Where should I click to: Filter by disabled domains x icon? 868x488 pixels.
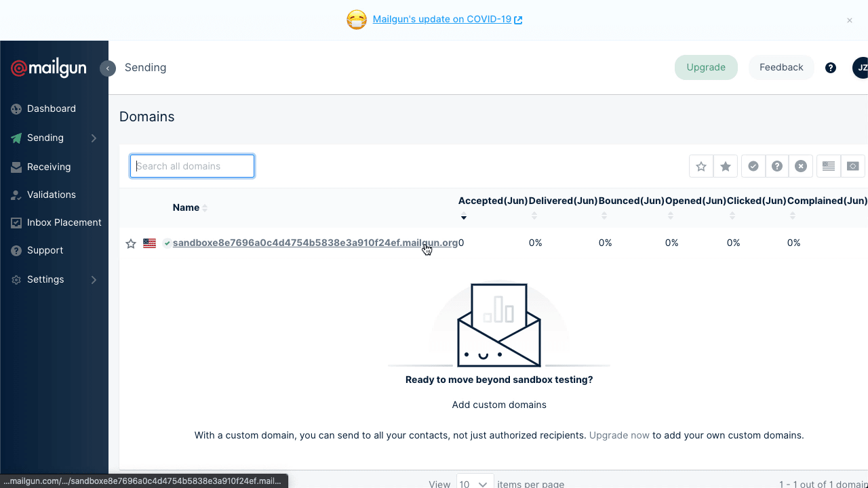801,166
